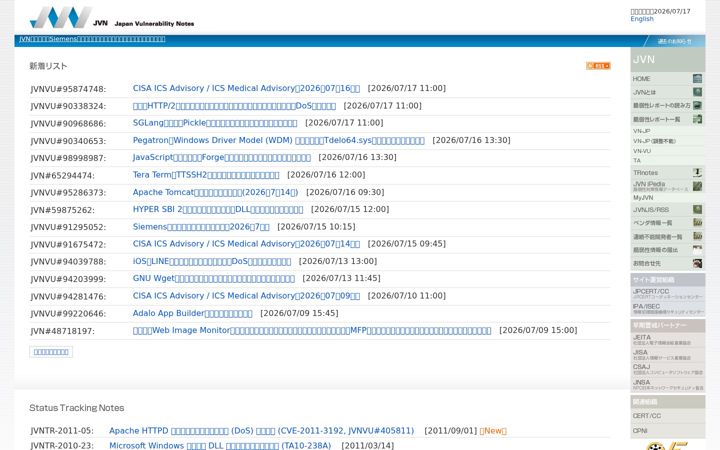Open ベンダ情報一覧 in the sidebar

click(667, 223)
